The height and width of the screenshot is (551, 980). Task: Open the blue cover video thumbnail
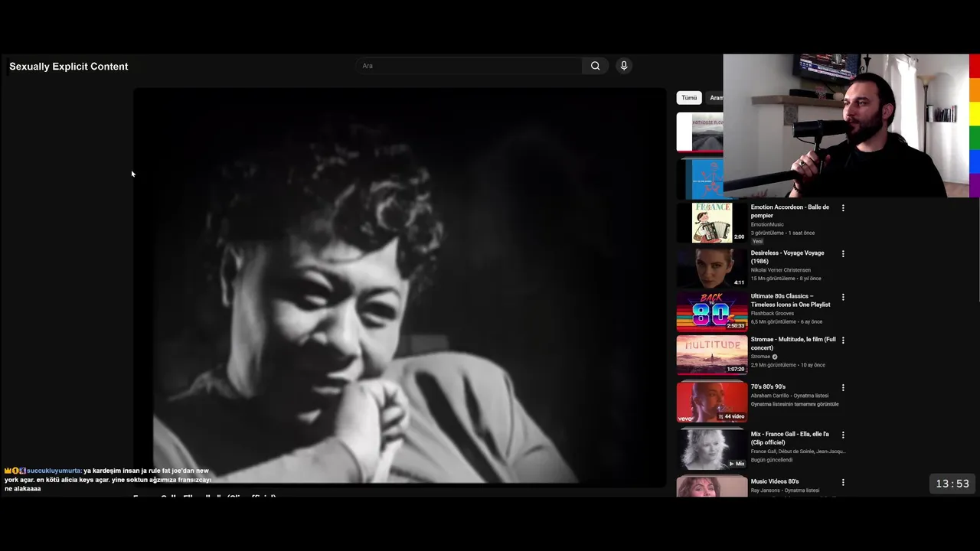click(x=700, y=178)
